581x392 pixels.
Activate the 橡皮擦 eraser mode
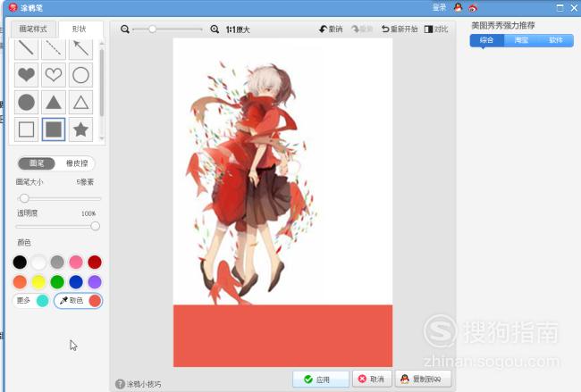click(77, 163)
